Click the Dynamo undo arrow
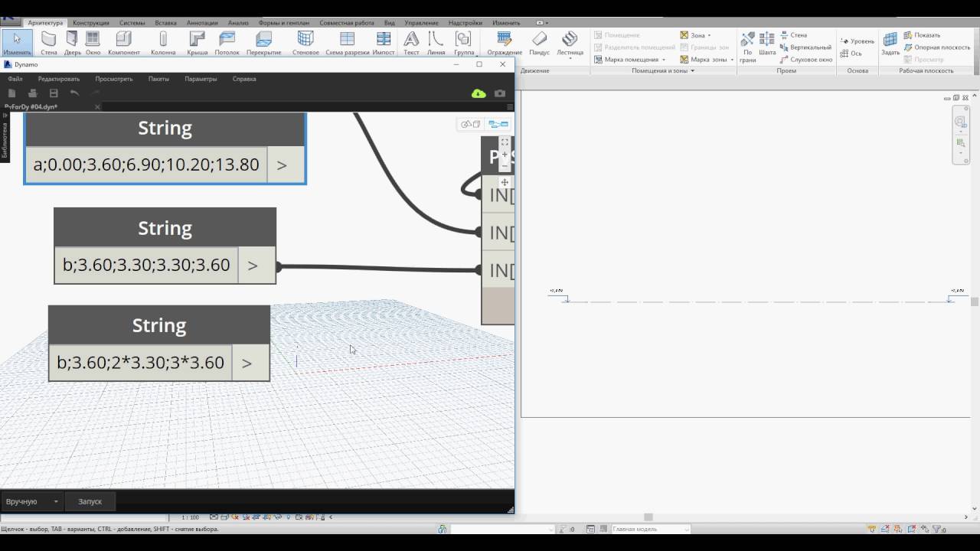This screenshot has width=980, height=551. point(74,93)
